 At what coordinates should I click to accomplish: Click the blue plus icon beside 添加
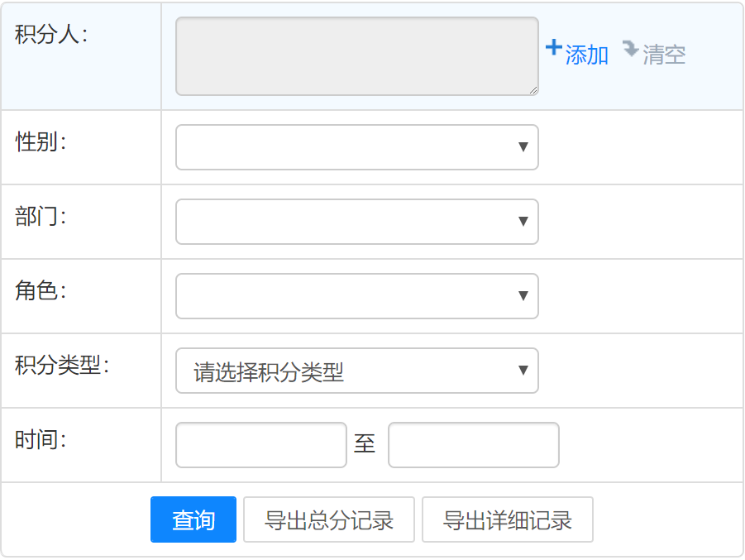[553, 48]
